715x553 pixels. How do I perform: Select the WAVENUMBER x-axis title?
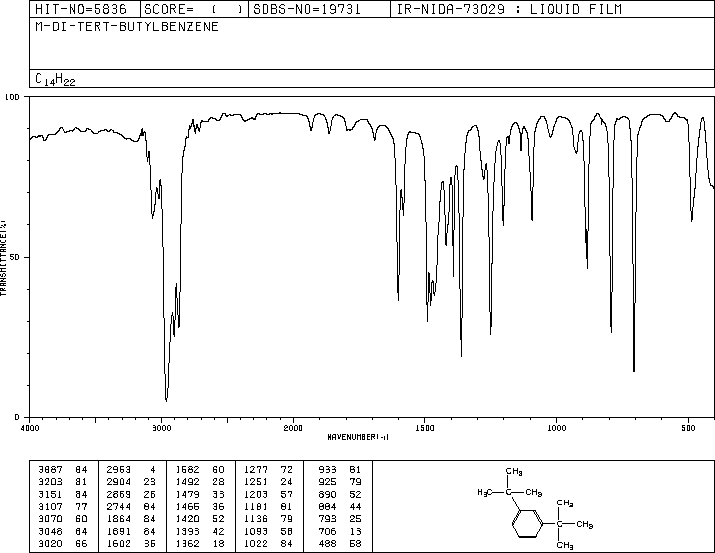point(358,437)
